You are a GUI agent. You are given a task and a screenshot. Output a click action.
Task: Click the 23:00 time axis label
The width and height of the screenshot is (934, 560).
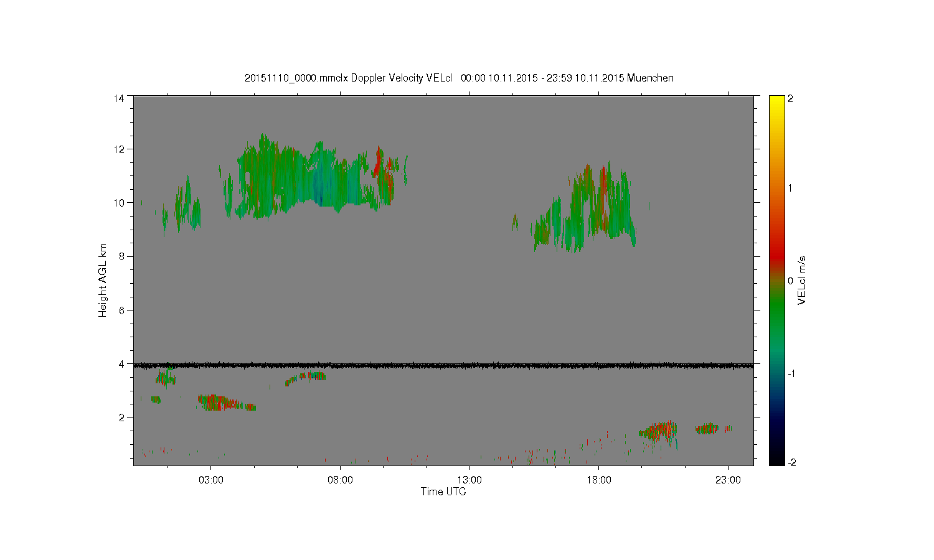point(728,480)
